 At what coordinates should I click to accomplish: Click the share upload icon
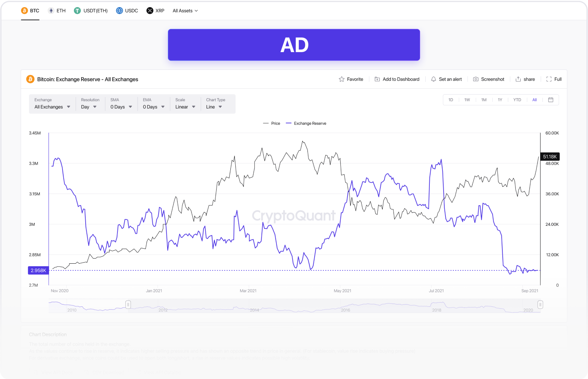(518, 79)
